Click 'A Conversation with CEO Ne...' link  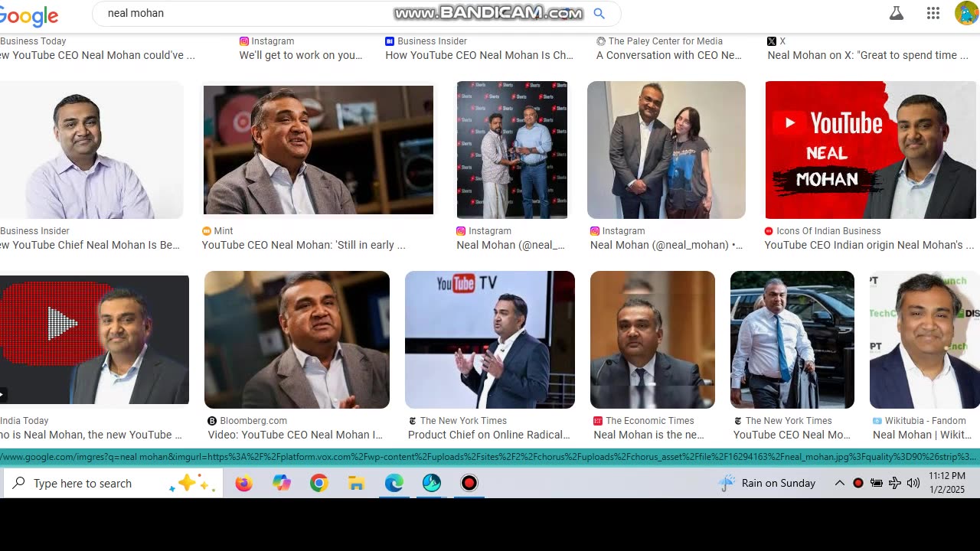click(669, 55)
